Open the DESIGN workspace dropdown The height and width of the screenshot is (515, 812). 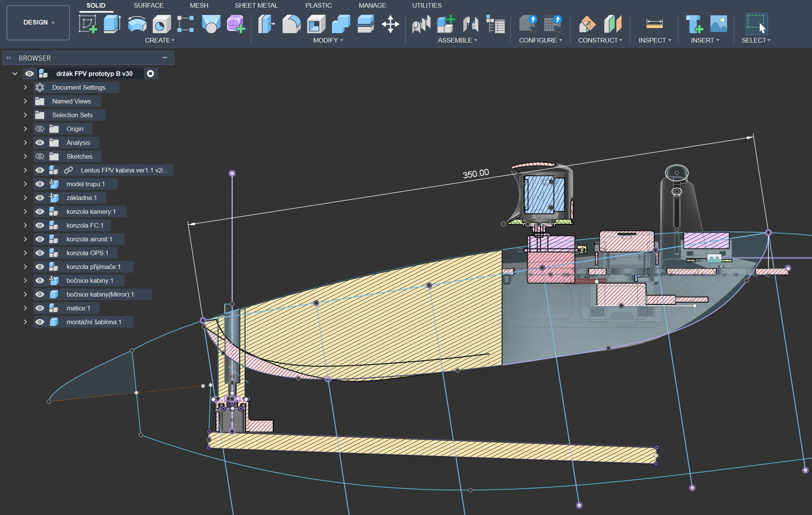point(38,22)
